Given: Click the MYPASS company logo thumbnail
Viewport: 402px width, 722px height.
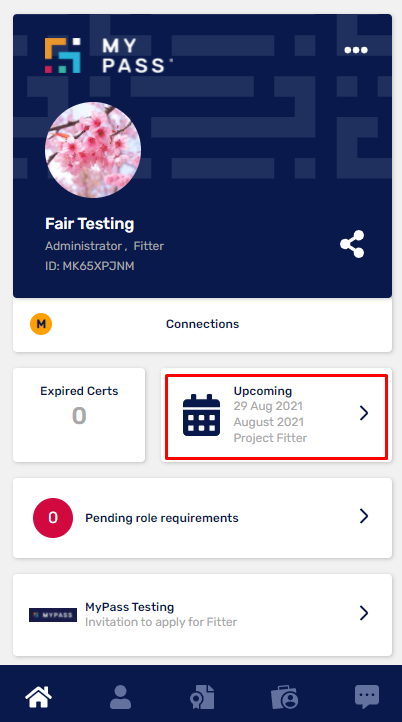Looking at the screenshot, I should click(53, 615).
